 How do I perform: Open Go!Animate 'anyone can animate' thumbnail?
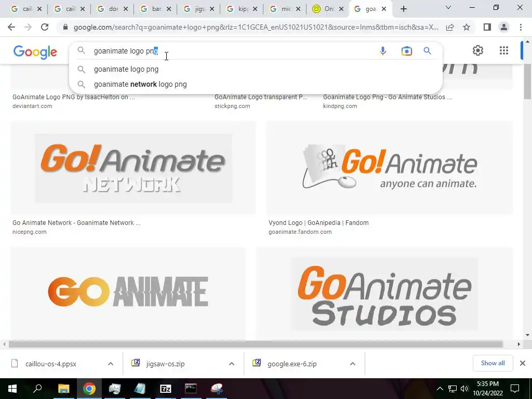click(390, 168)
